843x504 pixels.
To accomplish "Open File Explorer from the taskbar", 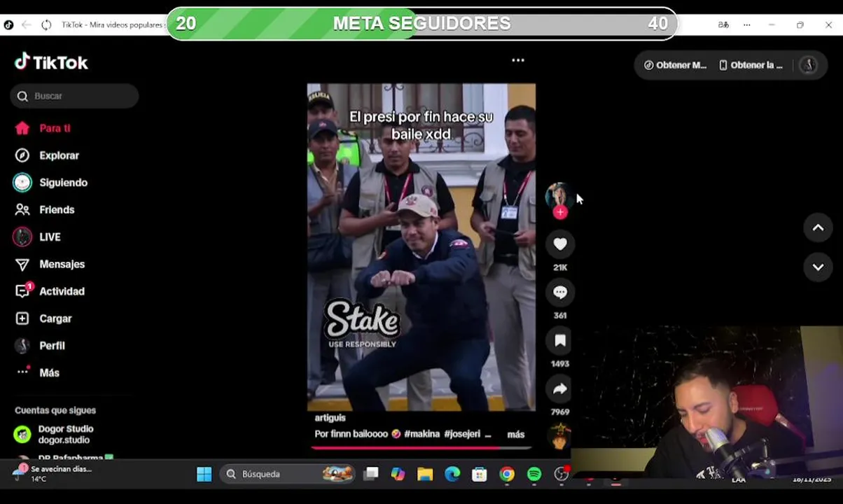I will point(425,475).
